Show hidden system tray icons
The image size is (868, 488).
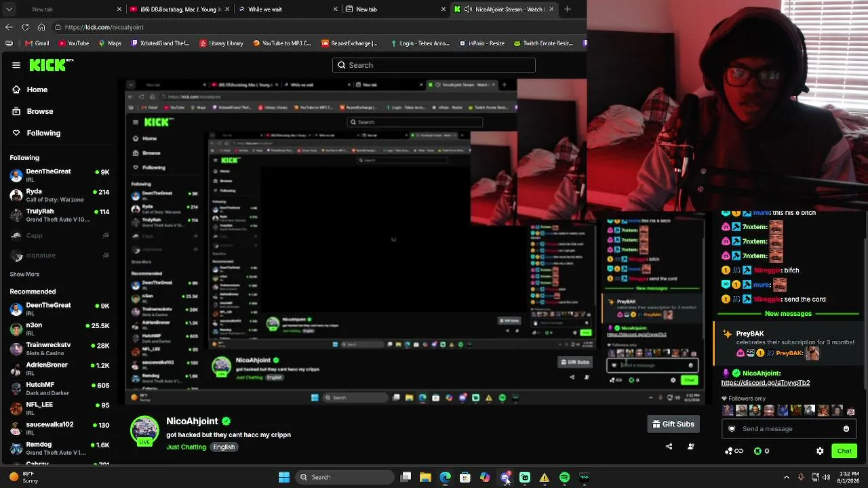[x=787, y=477]
